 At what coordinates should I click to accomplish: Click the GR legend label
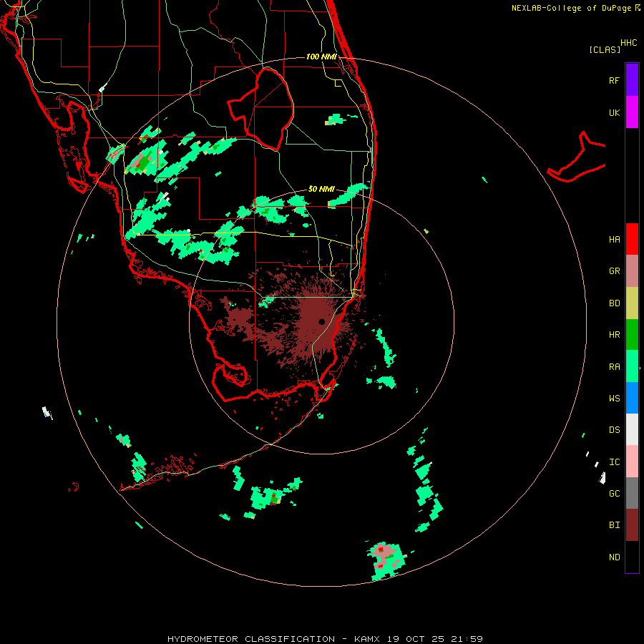[614, 271]
